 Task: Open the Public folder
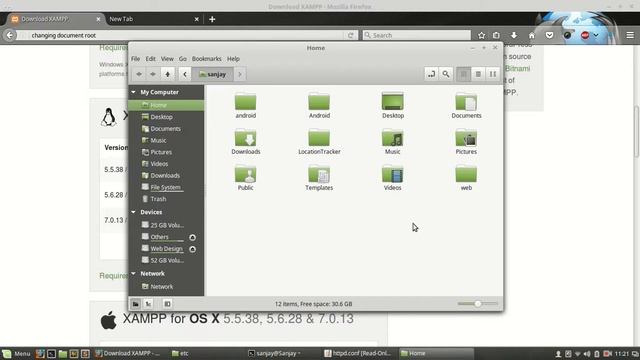[x=245, y=178]
